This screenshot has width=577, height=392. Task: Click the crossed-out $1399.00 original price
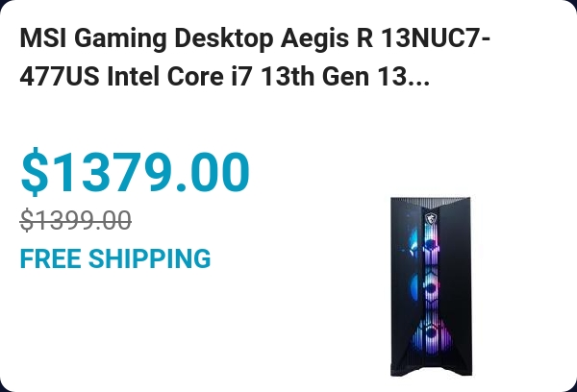(x=76, y=221)
